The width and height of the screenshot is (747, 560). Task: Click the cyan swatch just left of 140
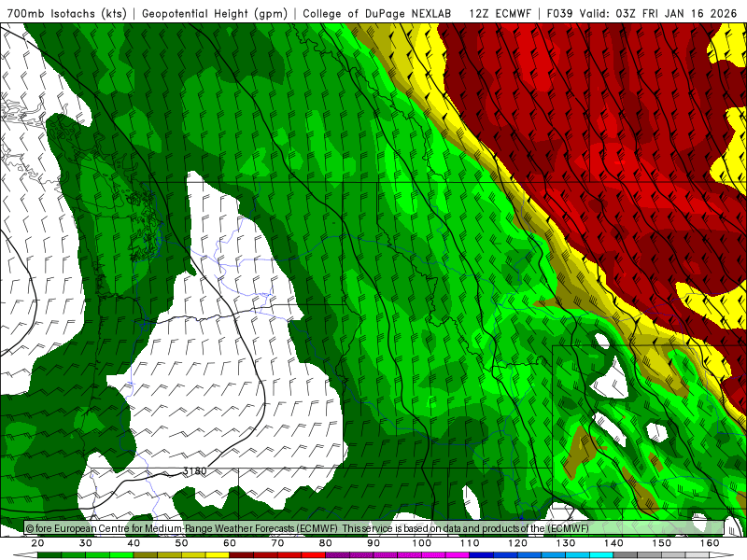coord(601,555)
